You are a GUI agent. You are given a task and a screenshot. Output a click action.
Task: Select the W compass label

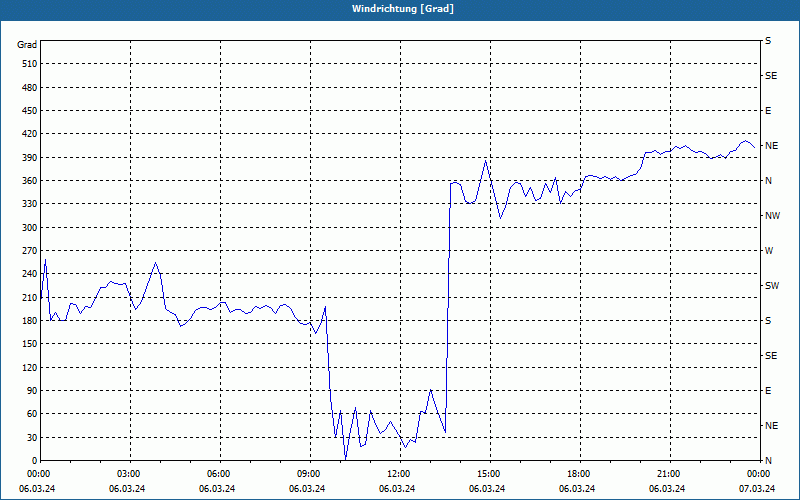[x=769, y=251]
